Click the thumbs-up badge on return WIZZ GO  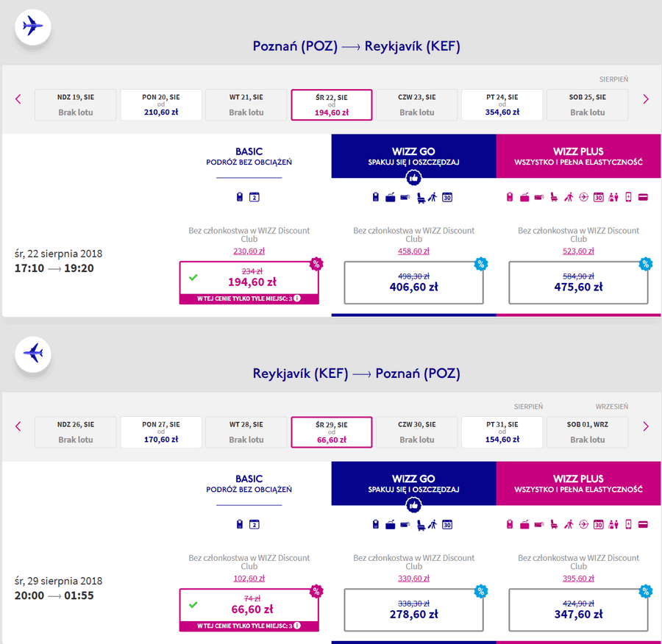coord(413,505)
